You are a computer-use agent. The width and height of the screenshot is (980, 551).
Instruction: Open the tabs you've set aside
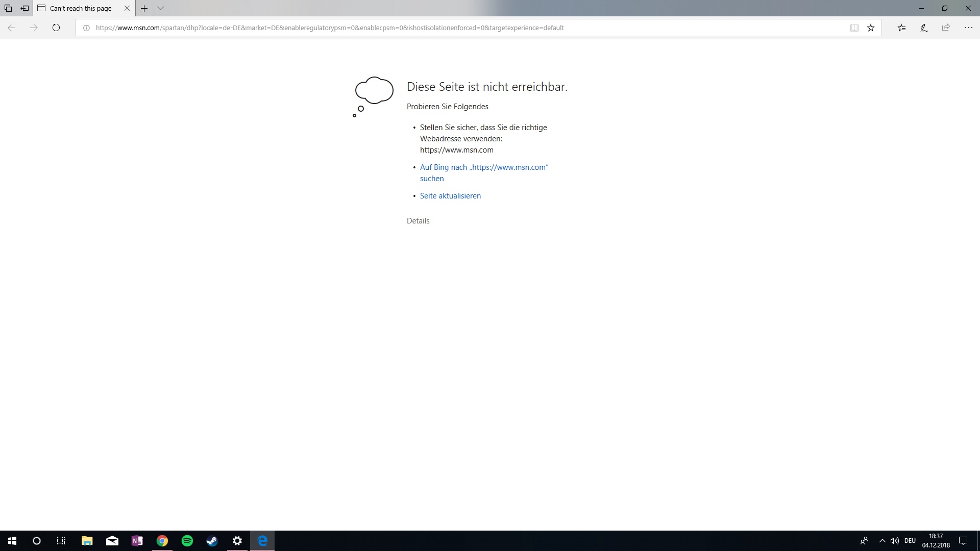[8, 8]
